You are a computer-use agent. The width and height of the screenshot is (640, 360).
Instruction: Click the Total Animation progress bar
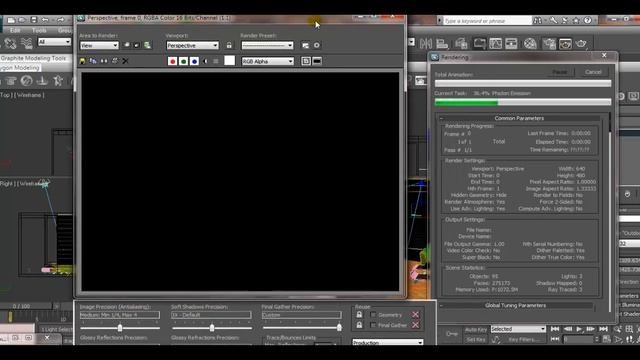(523, 83)
